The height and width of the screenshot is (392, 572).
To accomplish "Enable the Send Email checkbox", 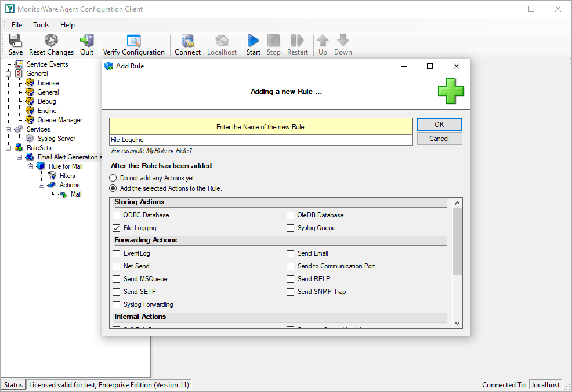I will [x=291, y=253].
